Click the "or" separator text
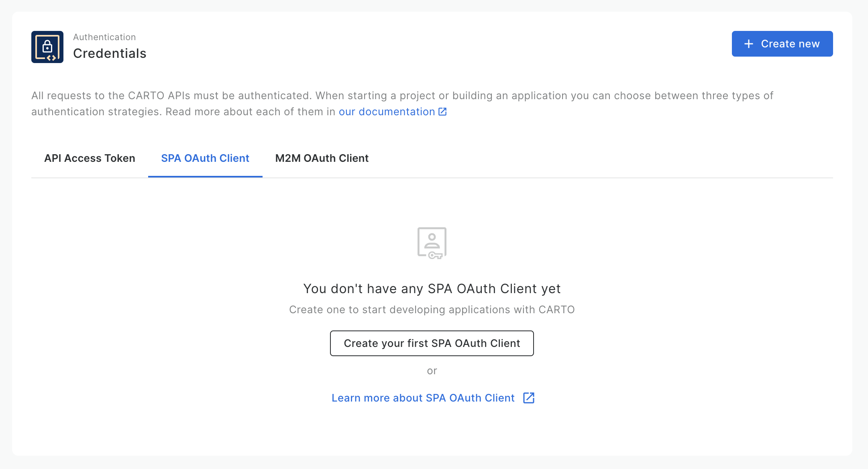868x469 pixels. click(432, 371)
